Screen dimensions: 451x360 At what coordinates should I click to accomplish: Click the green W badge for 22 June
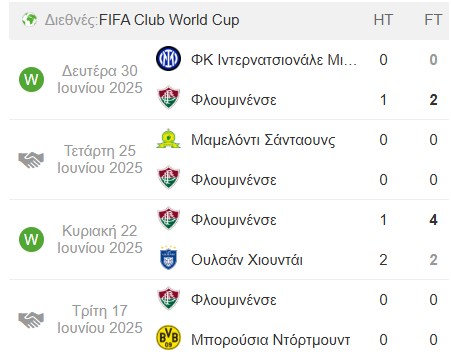tap(31, 239)
